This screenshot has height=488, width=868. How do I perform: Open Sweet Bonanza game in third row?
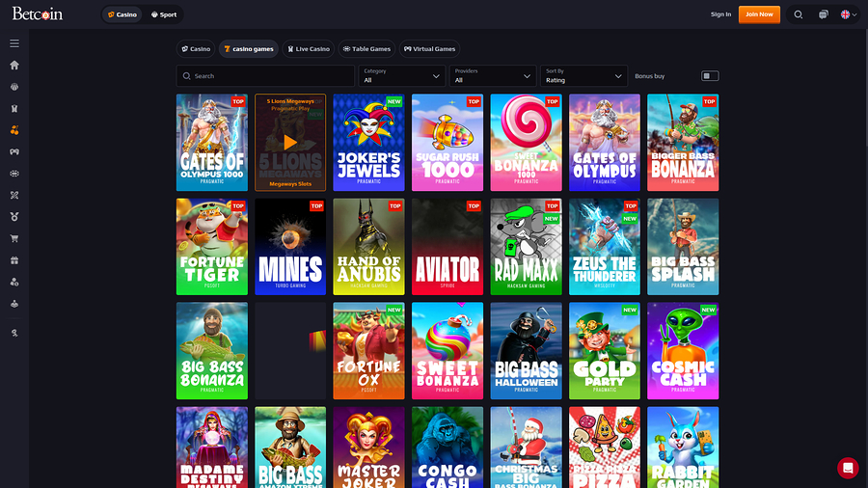pos(448,351)
